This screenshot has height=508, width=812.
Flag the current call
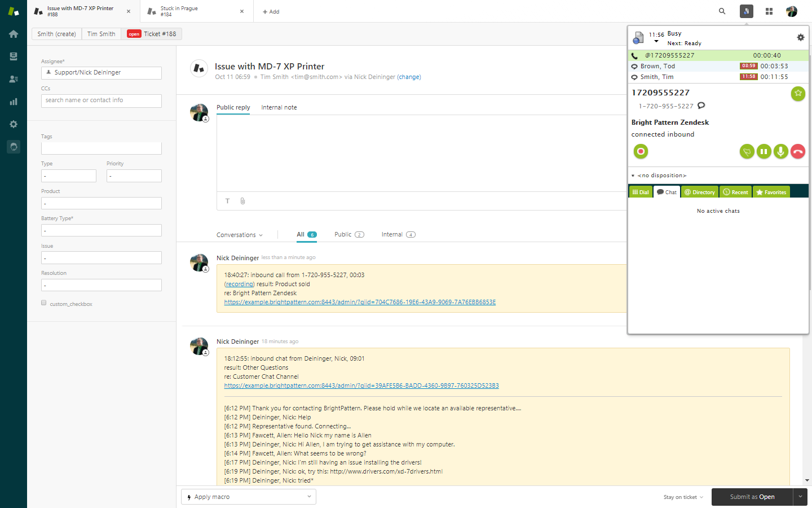click(x=747, y=151)
